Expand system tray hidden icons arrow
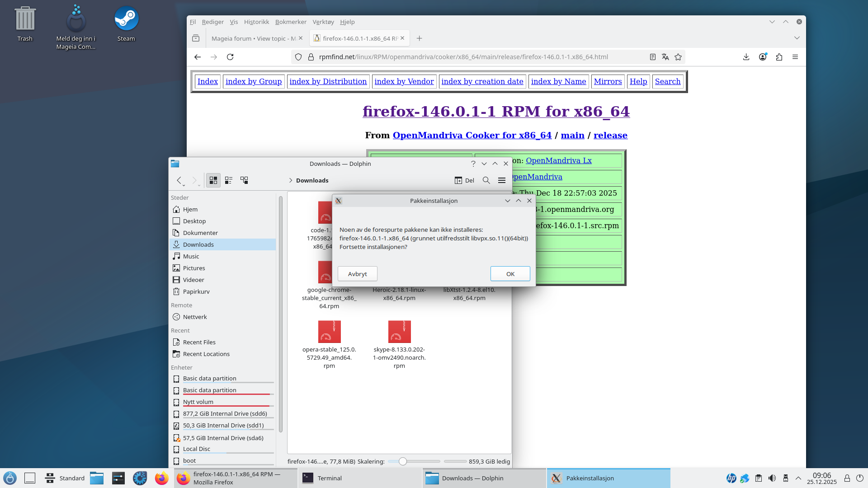 coord(798,478)
